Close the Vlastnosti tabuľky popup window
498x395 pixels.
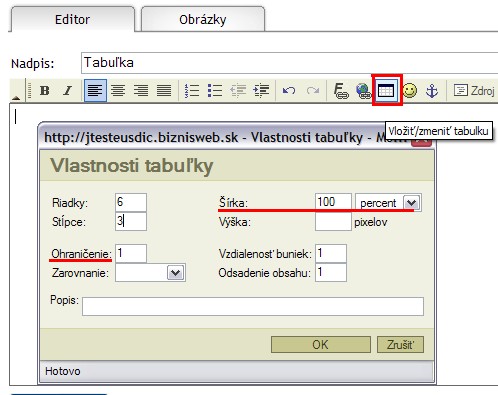421,142
